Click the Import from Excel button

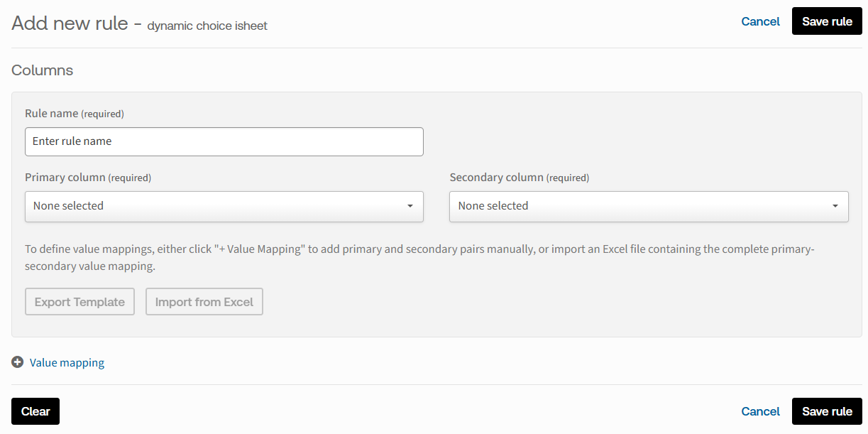point(204,302)
